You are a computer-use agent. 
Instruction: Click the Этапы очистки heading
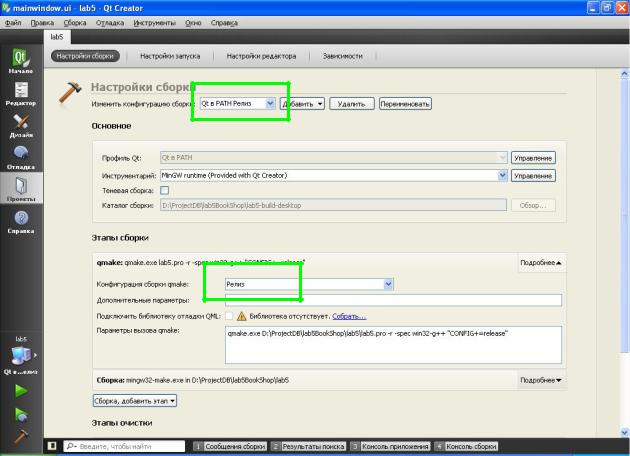tap(122, 423)
